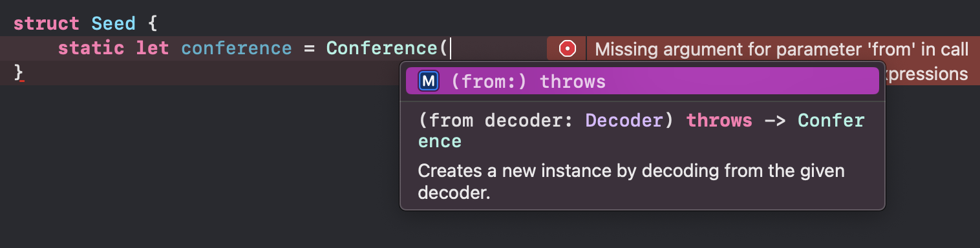The width and height of the screenshot is (980, 248).
Task: Place cursor after the open parenthesis
Action: [451, 48]
